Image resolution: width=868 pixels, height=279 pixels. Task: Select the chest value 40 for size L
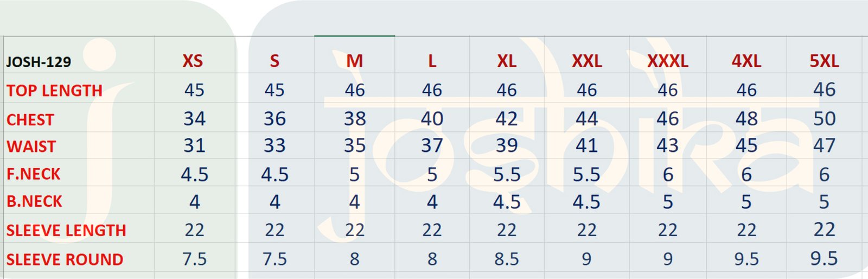432,119
